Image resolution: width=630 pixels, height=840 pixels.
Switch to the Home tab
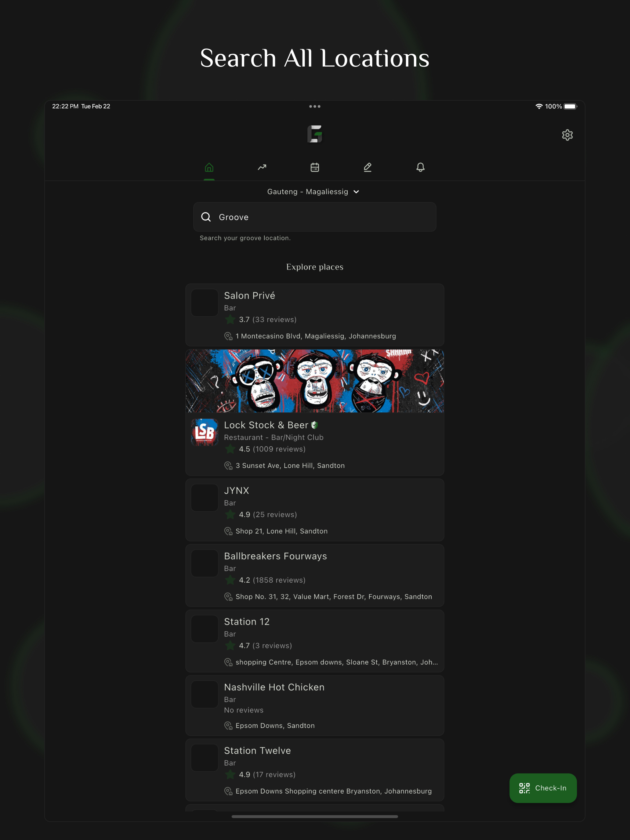209,167
